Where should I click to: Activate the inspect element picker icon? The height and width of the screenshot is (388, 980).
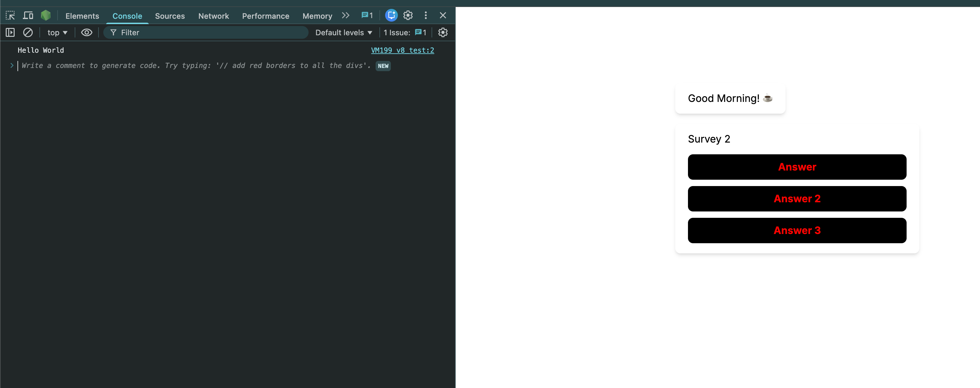coord(10,16)
